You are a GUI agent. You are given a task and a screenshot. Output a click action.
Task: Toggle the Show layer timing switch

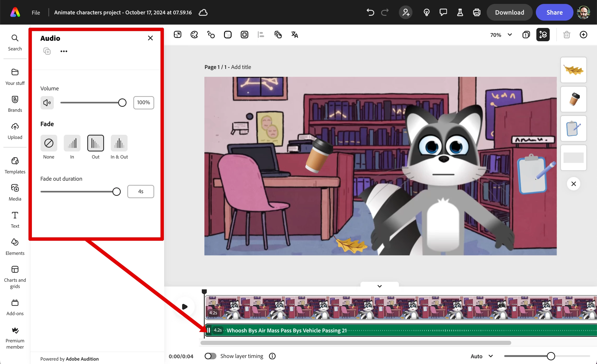coord(210,356)
